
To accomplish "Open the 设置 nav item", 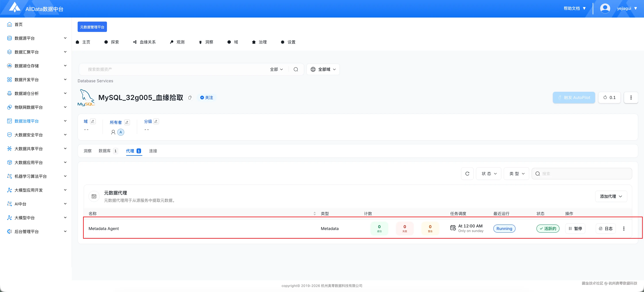I will click(288, 42).
